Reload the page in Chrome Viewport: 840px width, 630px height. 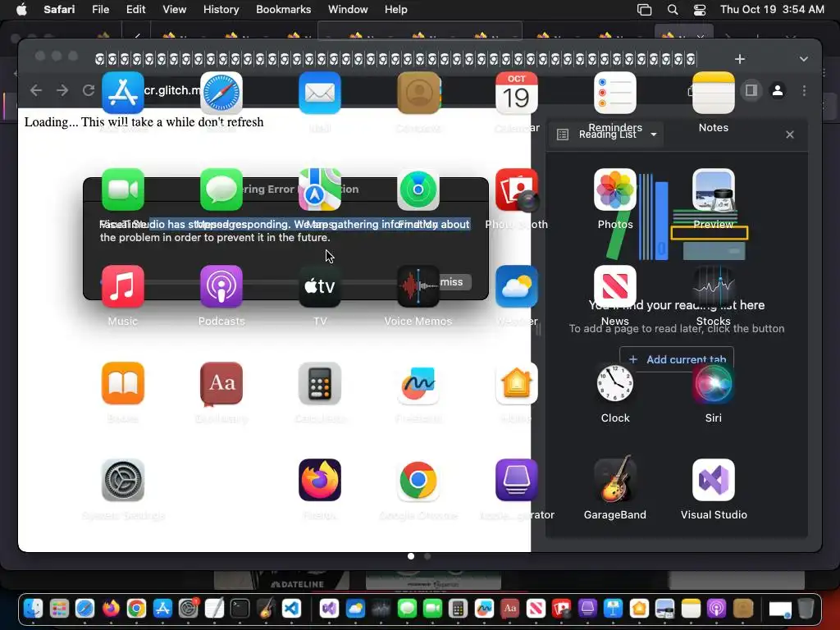[x=89, y=90]
